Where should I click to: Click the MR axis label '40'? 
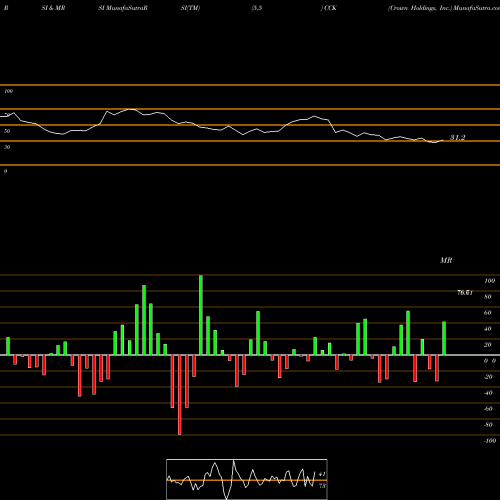coord(487,329)
